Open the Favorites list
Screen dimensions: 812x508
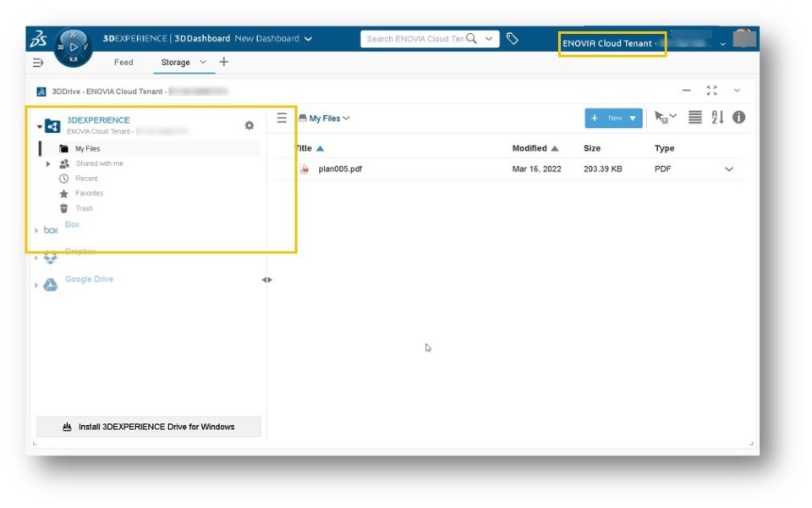coord(89,193)
